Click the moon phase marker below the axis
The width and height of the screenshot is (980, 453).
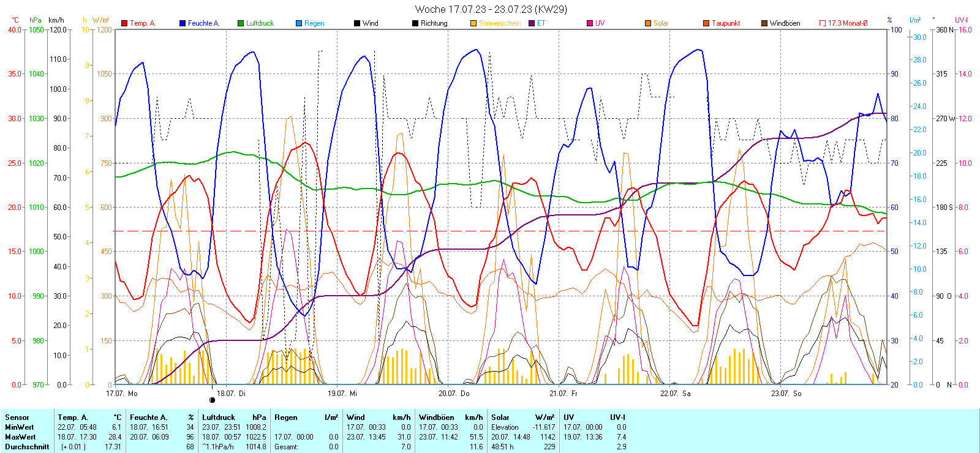[x=213, y=400]
